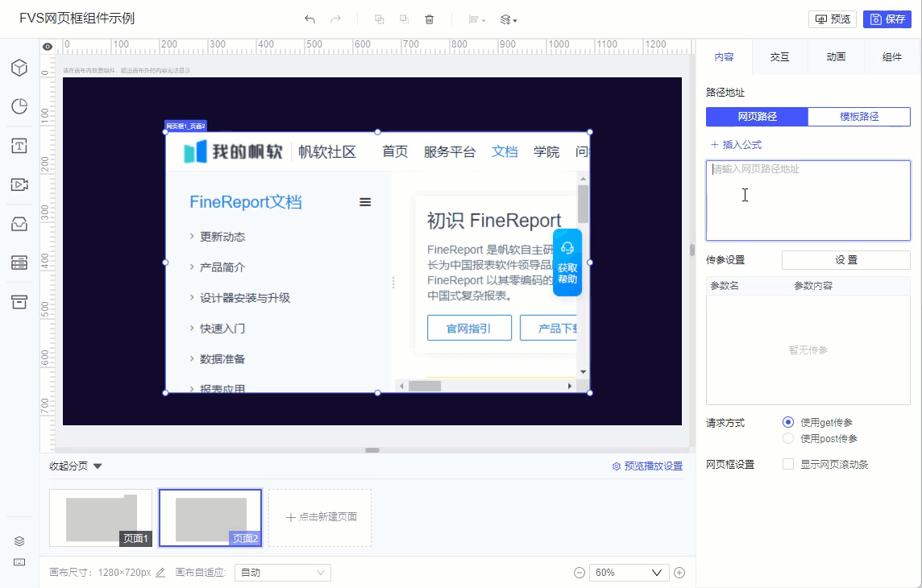This screenshot has height=588, width=922.
Task: Collapse the pages panel via 收起分页
Action: (x=75, y=466)
